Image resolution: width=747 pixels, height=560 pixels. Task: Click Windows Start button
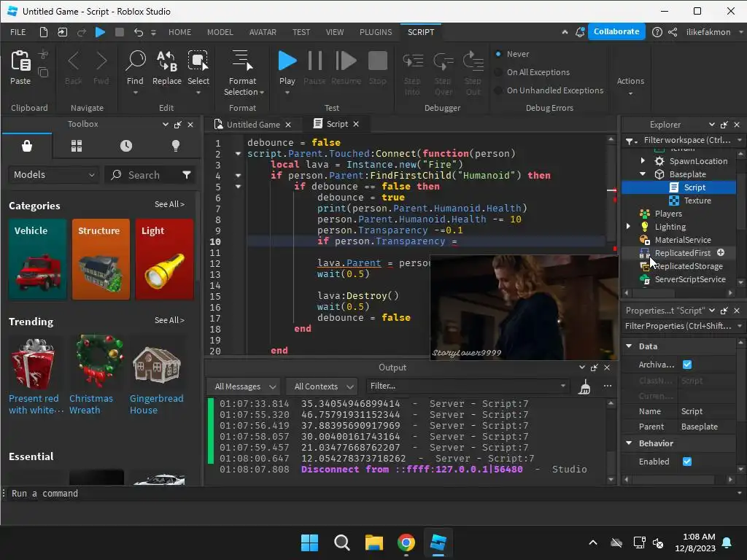309,542
